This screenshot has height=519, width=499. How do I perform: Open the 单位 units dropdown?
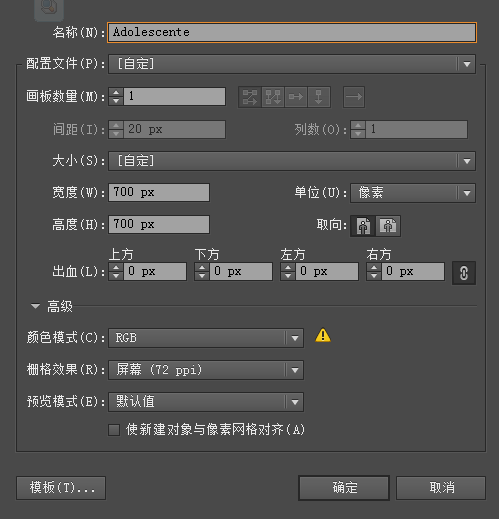tap(413, 193)
